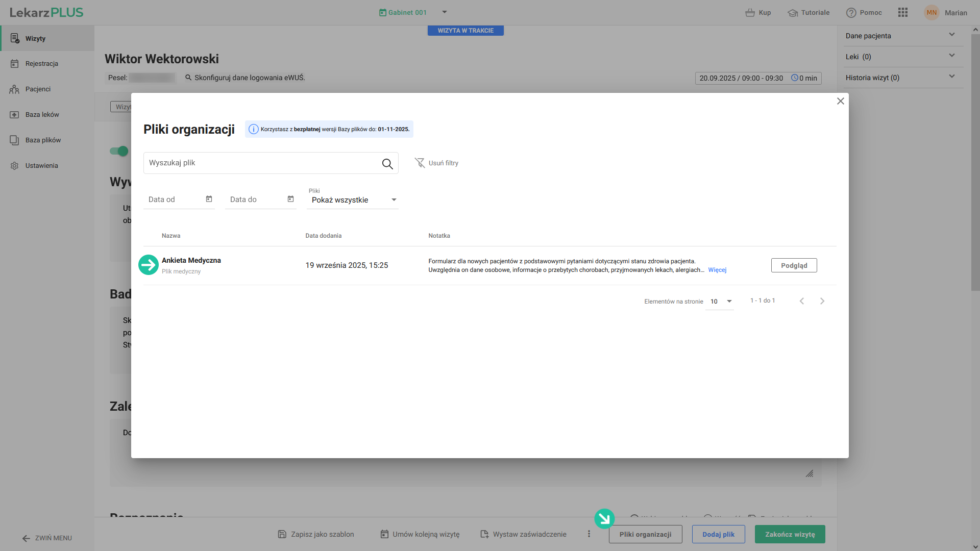Open Baza plików in sidebar
Viewport: 980px width, 551px height.
click(43, 140)
